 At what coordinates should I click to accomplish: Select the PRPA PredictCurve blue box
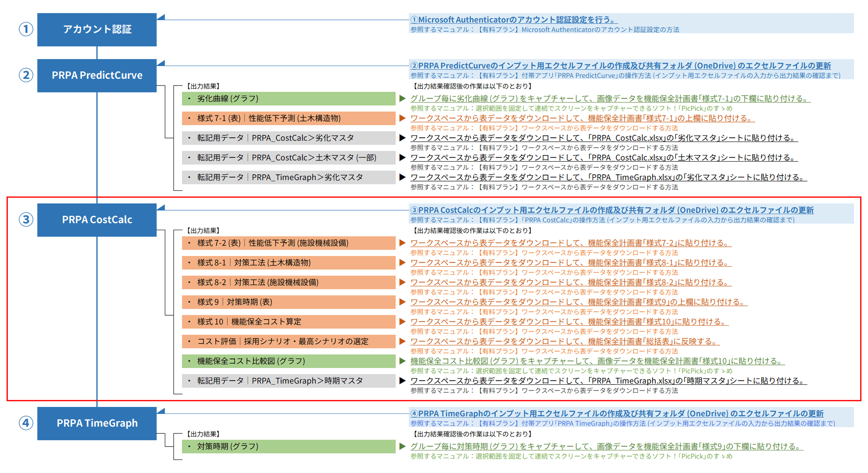click(97, 76)
